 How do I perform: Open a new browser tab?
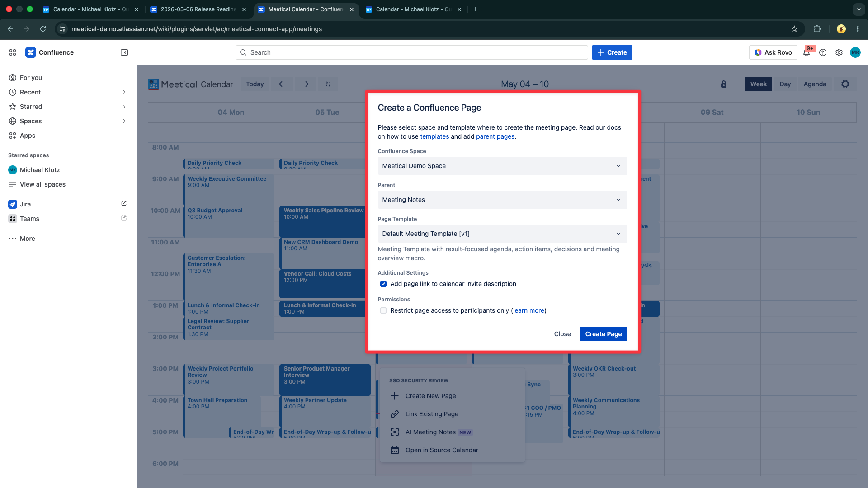click(476, 9)
